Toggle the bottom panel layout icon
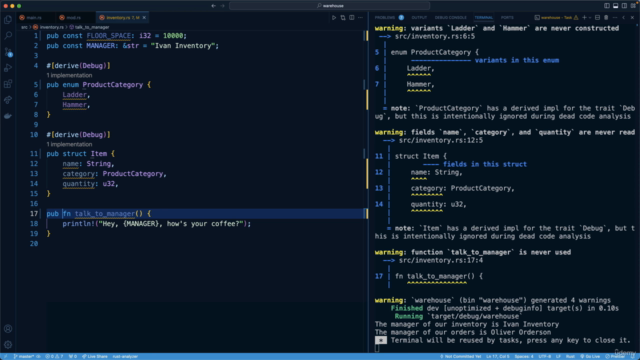Viewport: 640px width, 360px height. tap(616, 6)
